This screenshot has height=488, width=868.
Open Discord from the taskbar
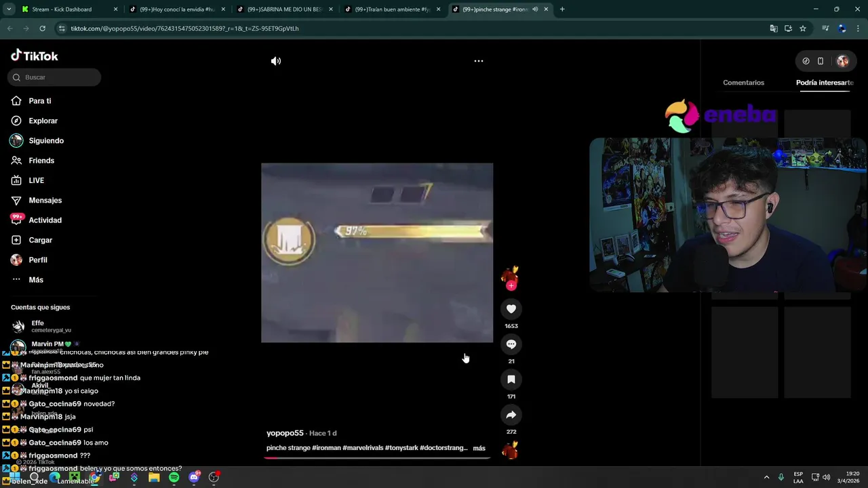pos(194,477)
